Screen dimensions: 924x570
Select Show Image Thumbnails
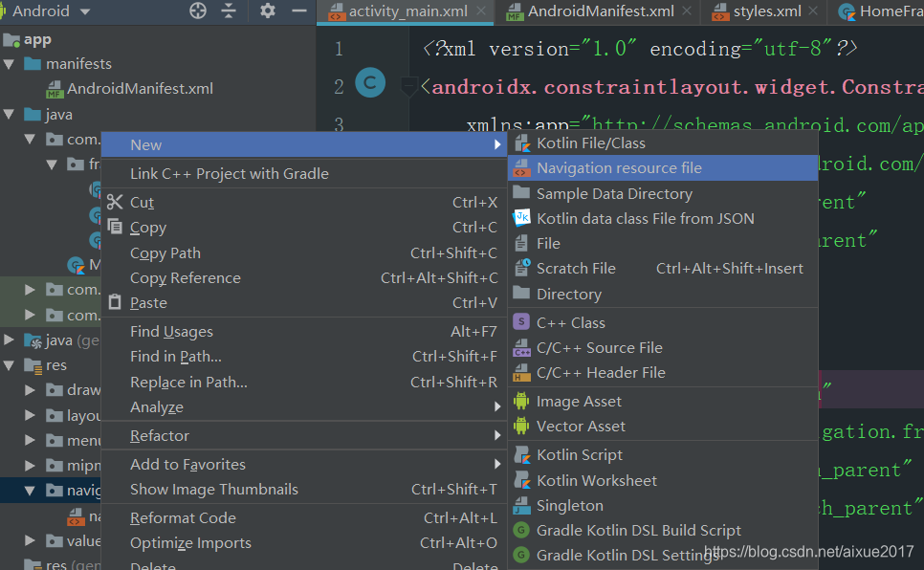click(x=304, y=490)
